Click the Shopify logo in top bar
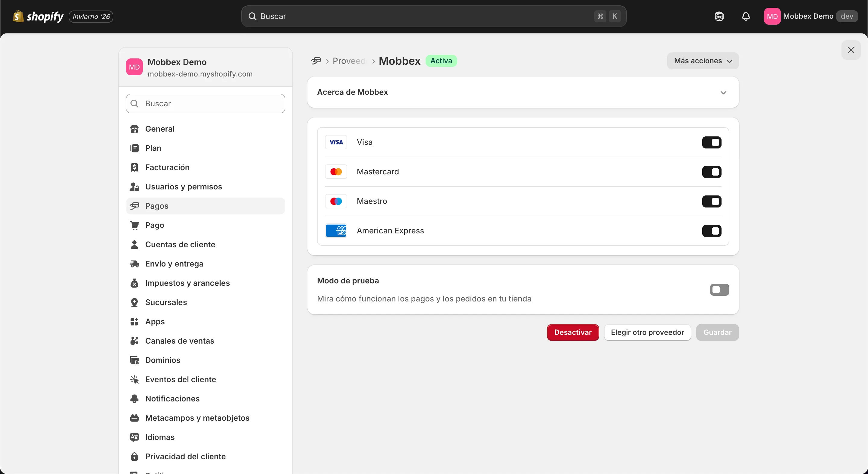The image size is (868, 474). (38, 16)
